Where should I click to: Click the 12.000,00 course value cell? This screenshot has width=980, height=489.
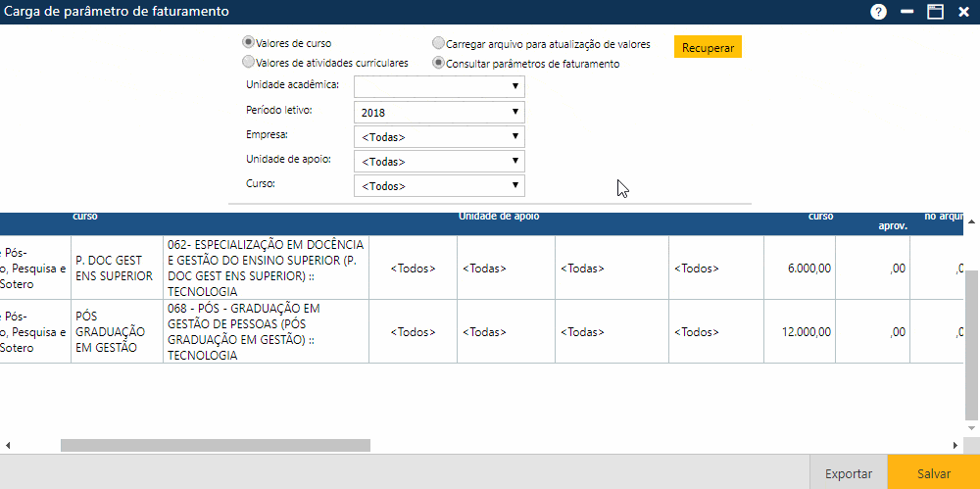[800, 332]
